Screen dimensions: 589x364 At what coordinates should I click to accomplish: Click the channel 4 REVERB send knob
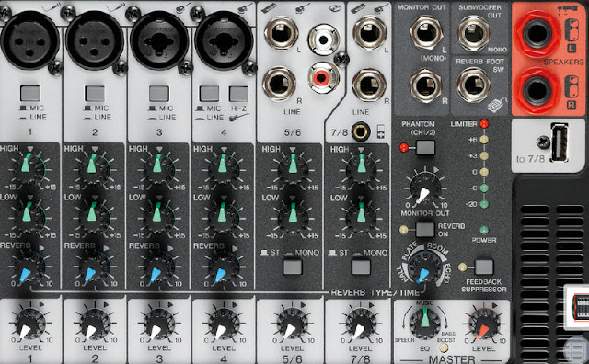(223, 266)
